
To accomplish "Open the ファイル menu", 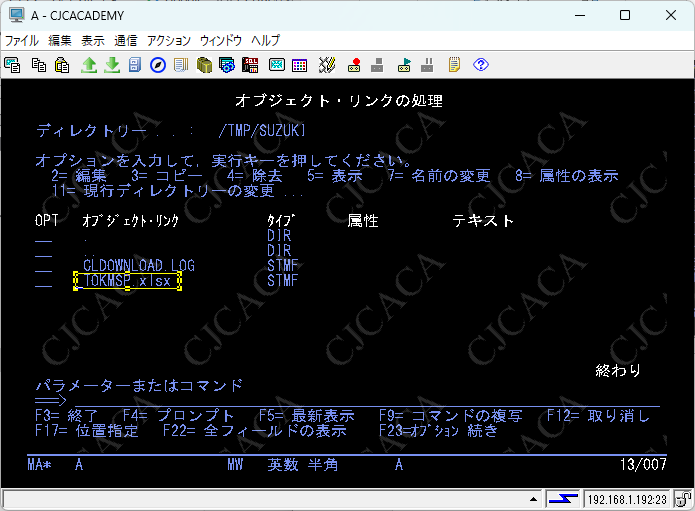I will pos(22,41).
